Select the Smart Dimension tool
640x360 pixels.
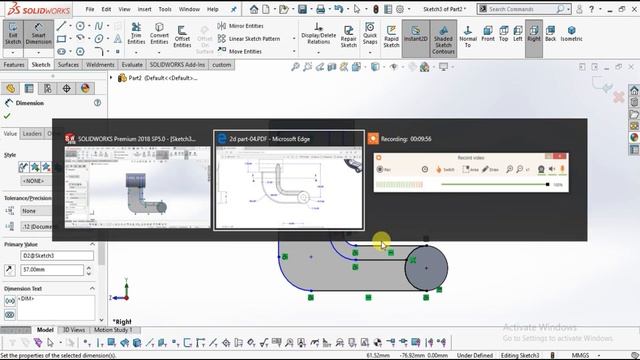[x=38, y=34]
